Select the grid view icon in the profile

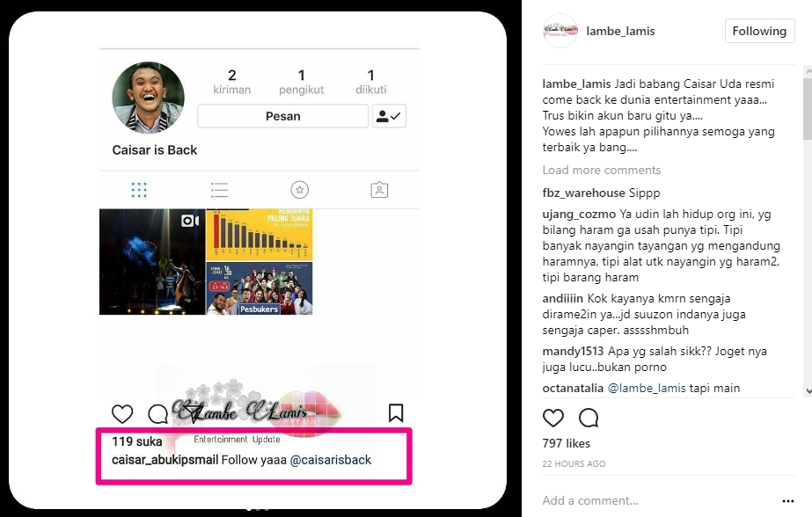(x=139, y=190)
